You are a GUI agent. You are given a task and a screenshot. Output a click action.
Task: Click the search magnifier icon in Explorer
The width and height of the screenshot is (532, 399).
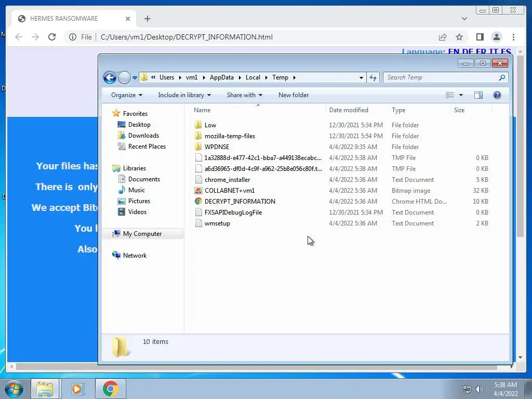tap(502, 77)
